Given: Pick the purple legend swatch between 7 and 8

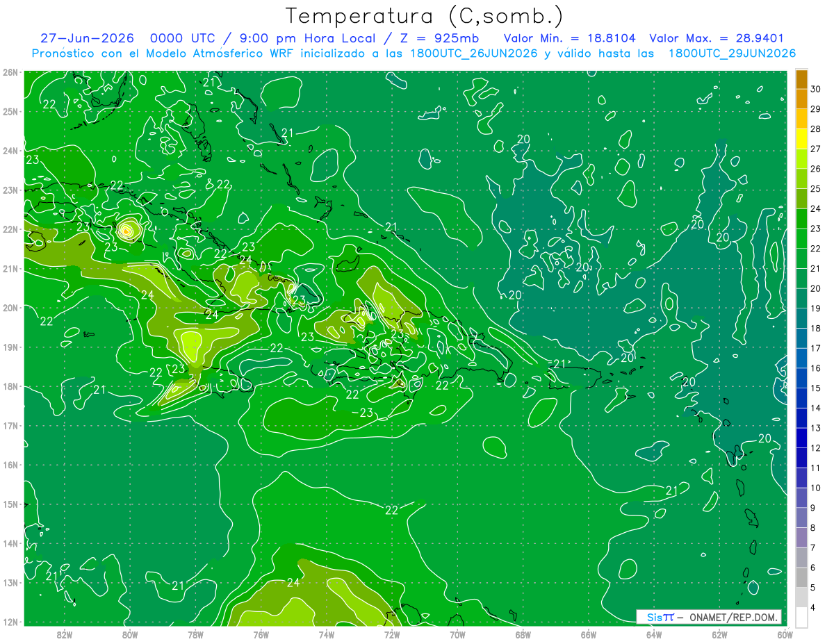Looking at the screenshot, I should click(801, 538).
